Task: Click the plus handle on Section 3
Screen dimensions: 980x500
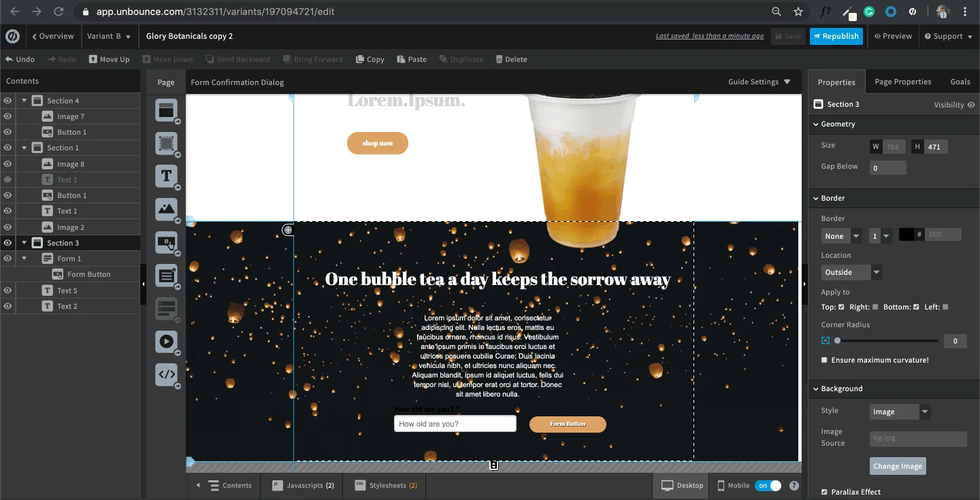Action: click(x=288, y=230)
